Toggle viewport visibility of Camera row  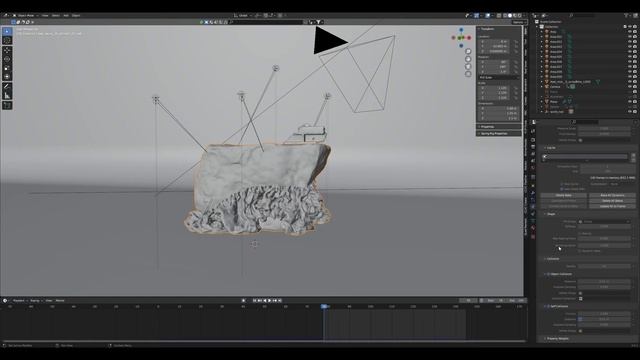pyautogui.click(x=630, y=87)
